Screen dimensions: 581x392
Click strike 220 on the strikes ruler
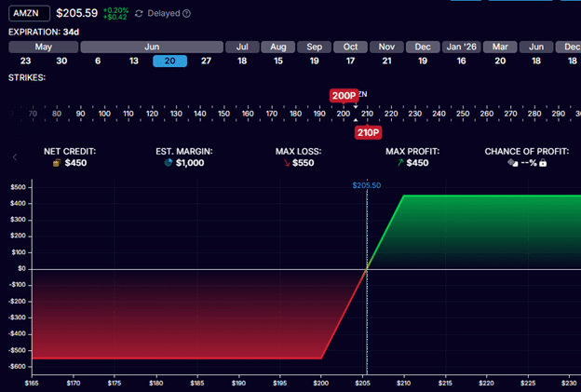[x=391, y=114]
